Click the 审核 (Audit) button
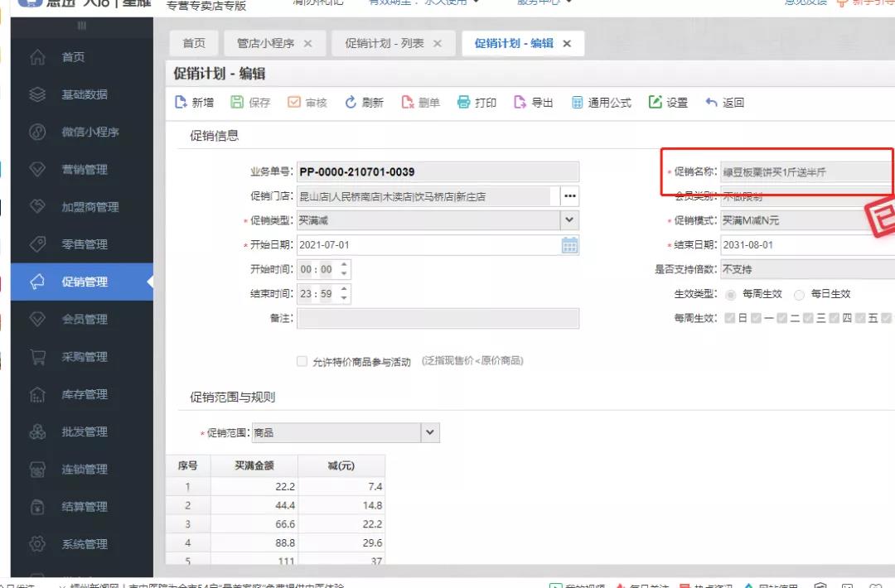 pyautogui.click(x=307, y=102)
